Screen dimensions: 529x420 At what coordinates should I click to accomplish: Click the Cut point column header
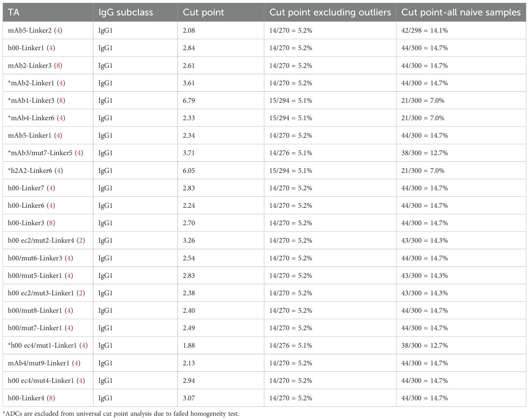203,12
